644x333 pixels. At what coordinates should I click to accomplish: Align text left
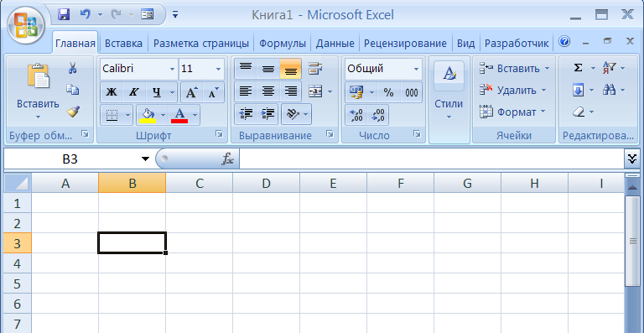246,91
